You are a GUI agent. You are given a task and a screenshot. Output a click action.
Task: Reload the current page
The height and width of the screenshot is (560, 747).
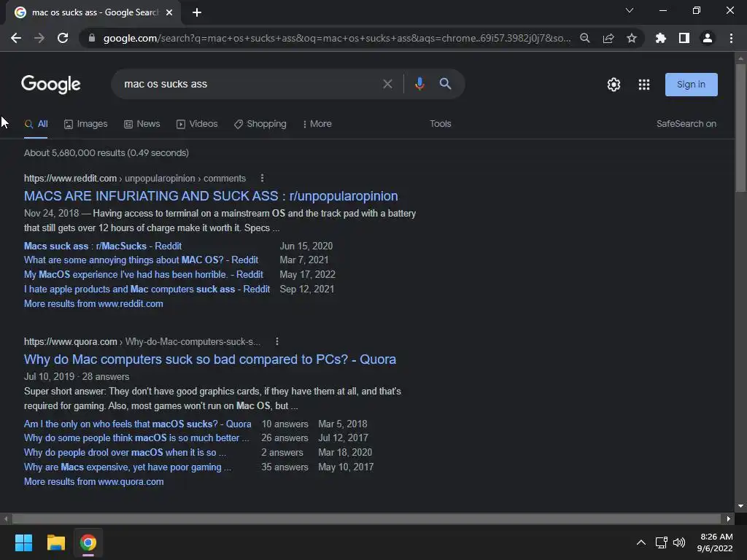63,38
